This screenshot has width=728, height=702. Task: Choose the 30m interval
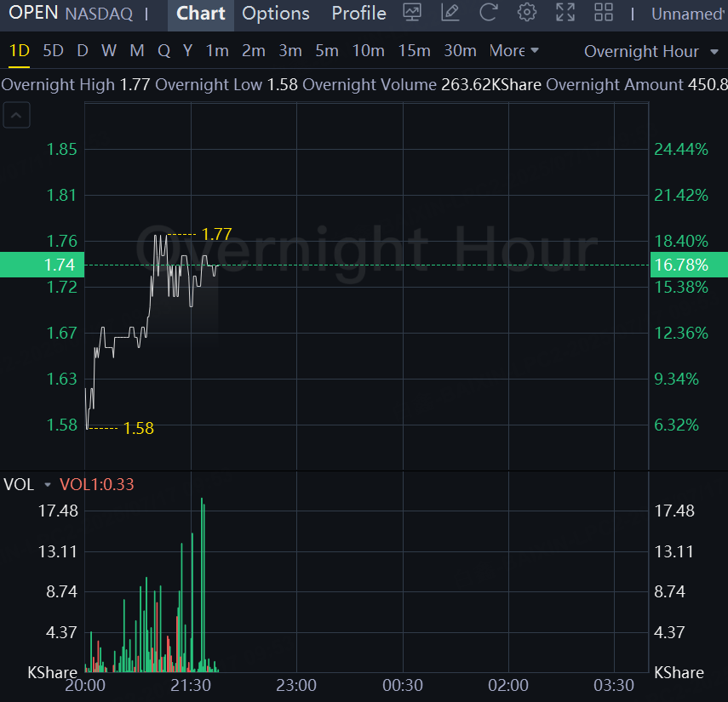460,50
